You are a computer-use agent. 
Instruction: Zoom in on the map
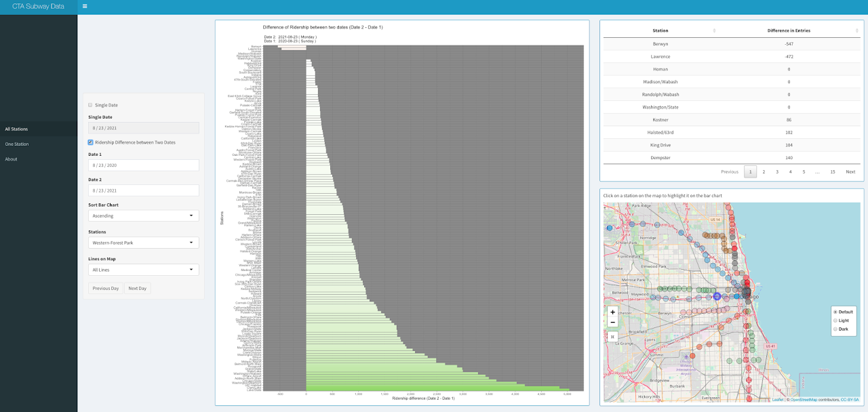click(613, 312)
